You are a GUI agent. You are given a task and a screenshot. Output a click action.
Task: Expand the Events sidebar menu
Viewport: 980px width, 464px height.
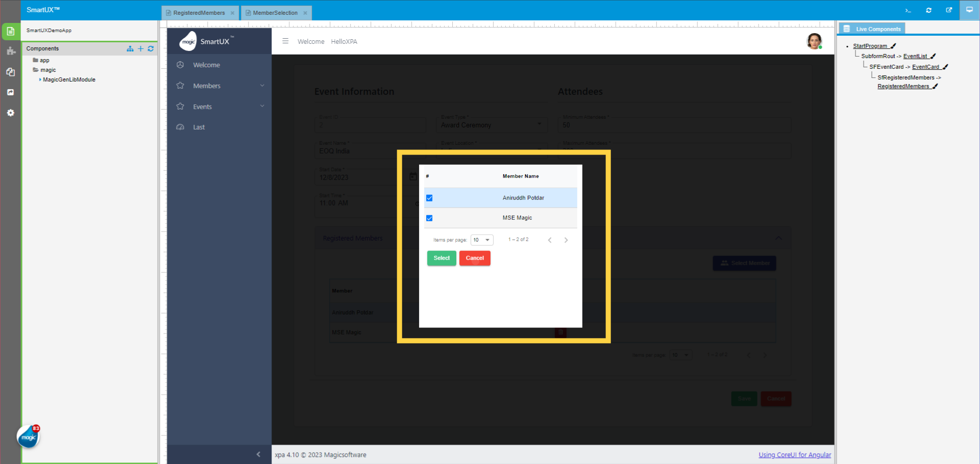pyautogui.click(x=219, y=107)
